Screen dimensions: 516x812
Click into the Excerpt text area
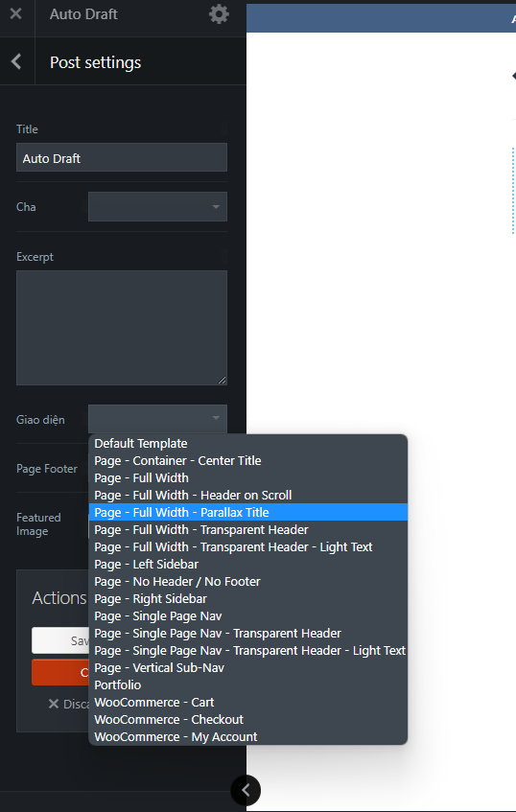[x=122, y=328]
